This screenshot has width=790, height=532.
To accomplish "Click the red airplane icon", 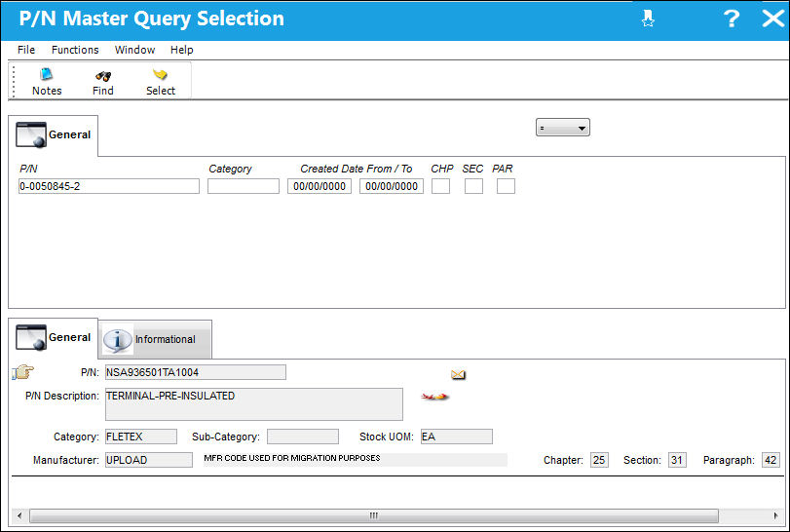I will (x=434, y=397).
